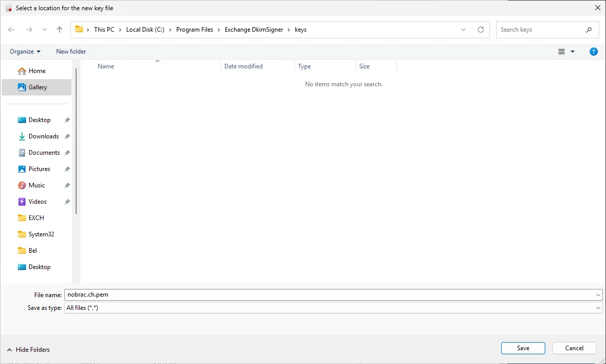The height and width of the screenshot is (364, 606).
Task: Expand the view options dropdown
Action: [x=572, y=52]
